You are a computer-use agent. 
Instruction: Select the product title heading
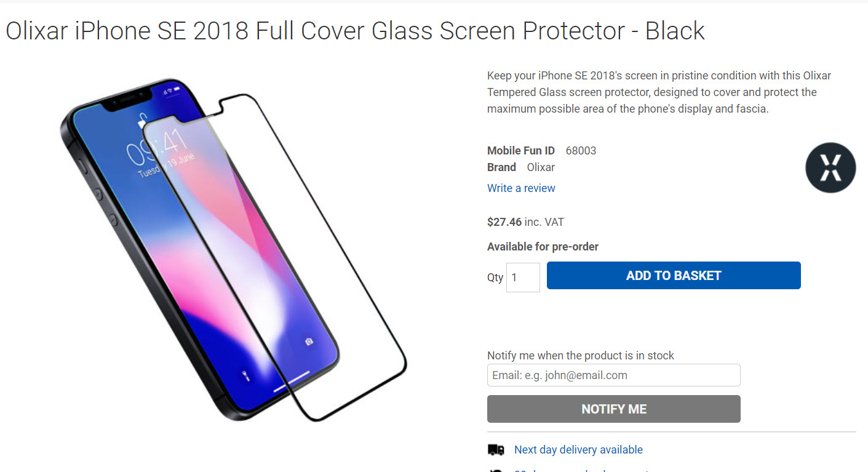(x=354, y=31)
